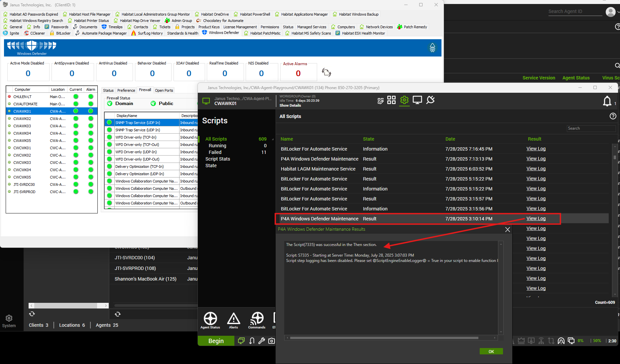Open the Agent Status tile
The image size is (620, 364).
tap(210, 320)
